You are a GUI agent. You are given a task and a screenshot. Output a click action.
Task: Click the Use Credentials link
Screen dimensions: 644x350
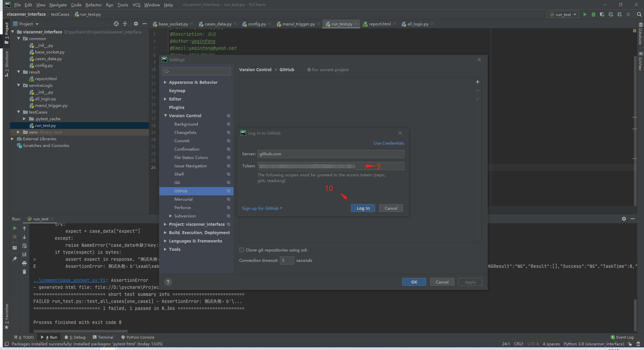pos(389,143)
